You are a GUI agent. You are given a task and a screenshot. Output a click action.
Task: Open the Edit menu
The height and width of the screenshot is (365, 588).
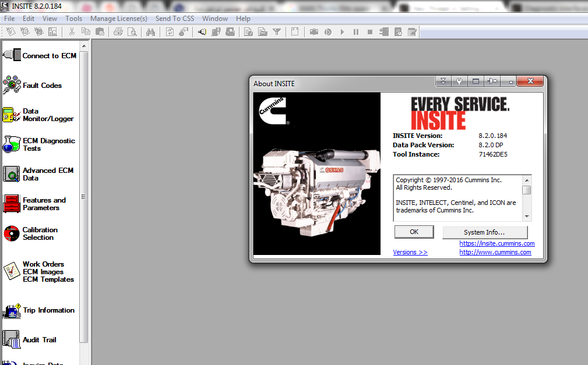pos(29,19)
